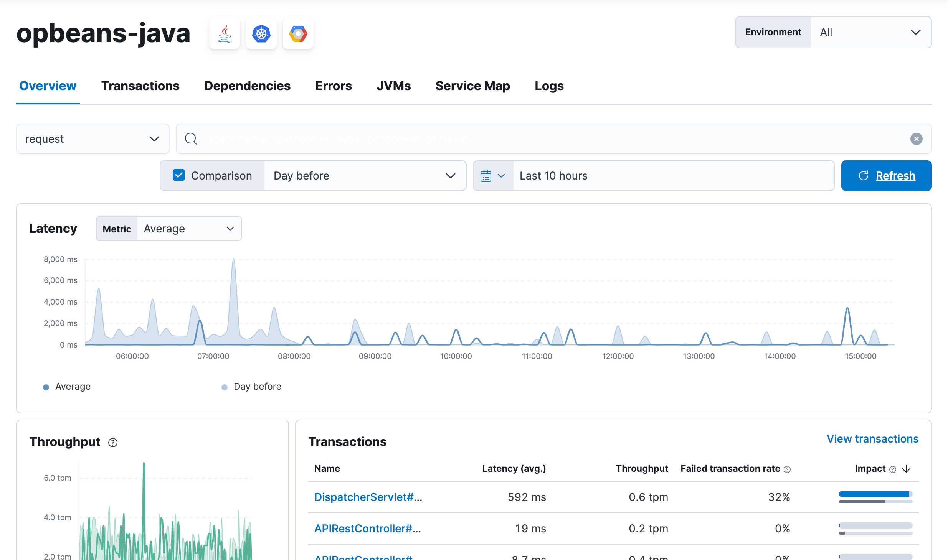
Task: Click the Throughput help icon
Action: coord(113,443)
